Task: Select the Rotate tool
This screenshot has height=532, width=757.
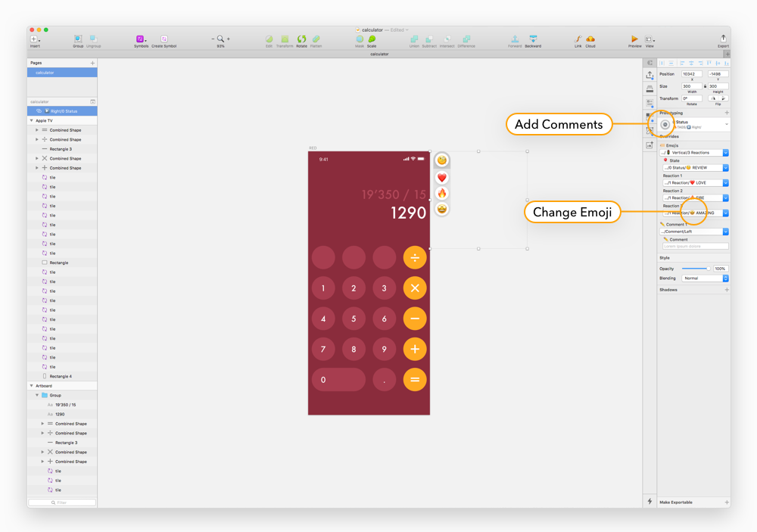Action: (302, 39)
